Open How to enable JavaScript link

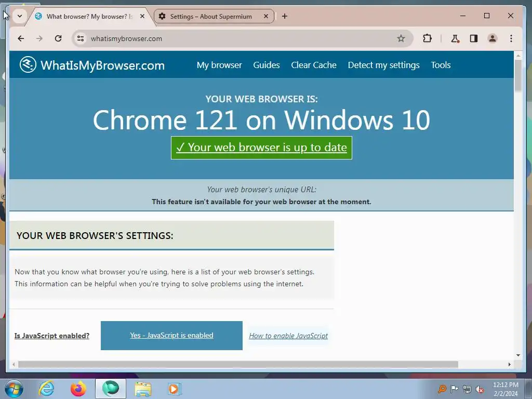point(288,336)
